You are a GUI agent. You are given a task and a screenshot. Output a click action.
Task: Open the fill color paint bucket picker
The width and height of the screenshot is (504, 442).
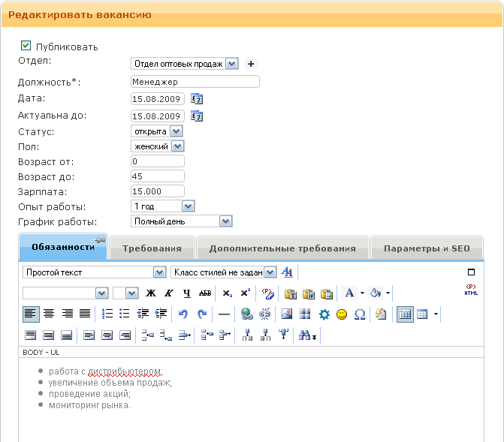[x=376, y=293]
